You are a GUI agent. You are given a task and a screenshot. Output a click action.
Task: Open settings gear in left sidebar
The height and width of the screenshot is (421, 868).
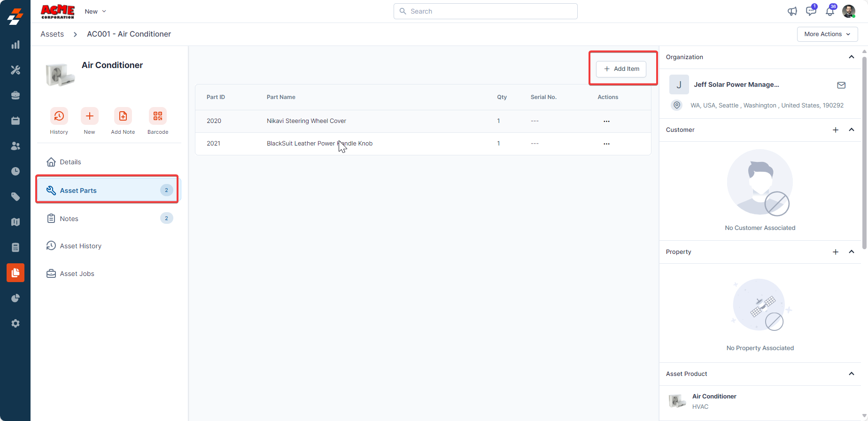15,323
